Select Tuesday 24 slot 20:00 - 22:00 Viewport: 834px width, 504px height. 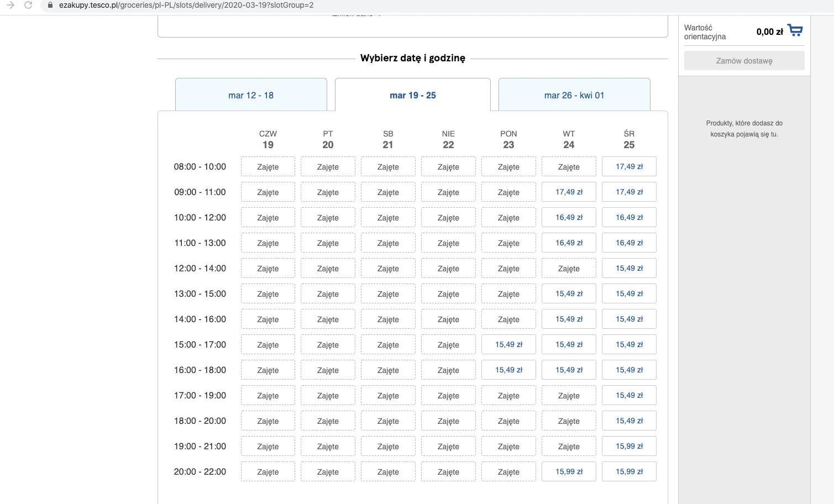pyautogui.click(x=569, y=471)
